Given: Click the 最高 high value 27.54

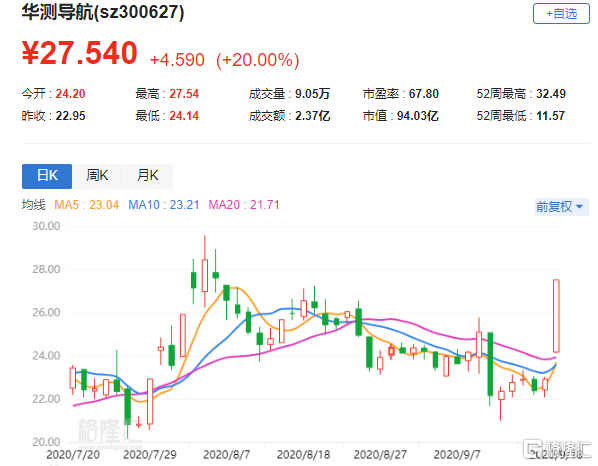Looking at the screenshot, I should coord(184,94).
